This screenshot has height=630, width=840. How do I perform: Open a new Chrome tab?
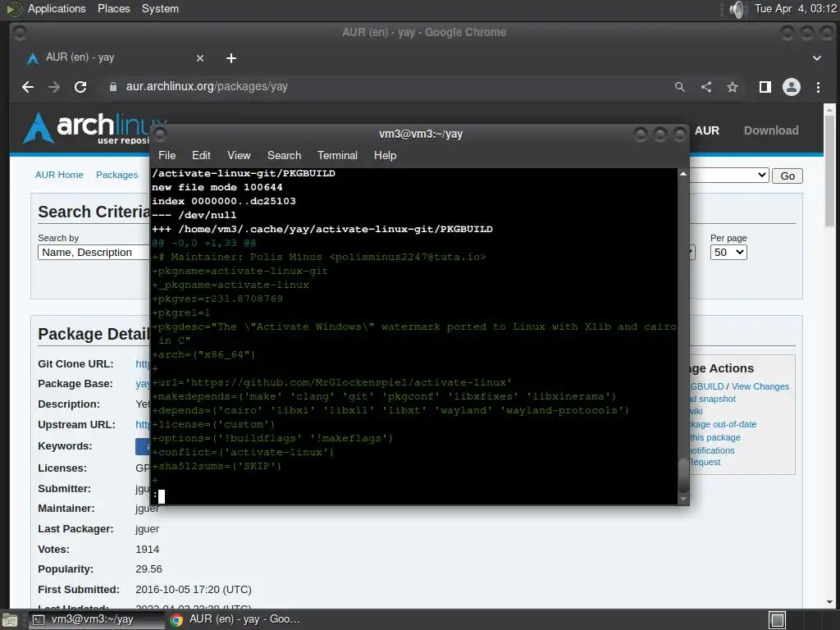pyautogui.click(x=231, y=58)
